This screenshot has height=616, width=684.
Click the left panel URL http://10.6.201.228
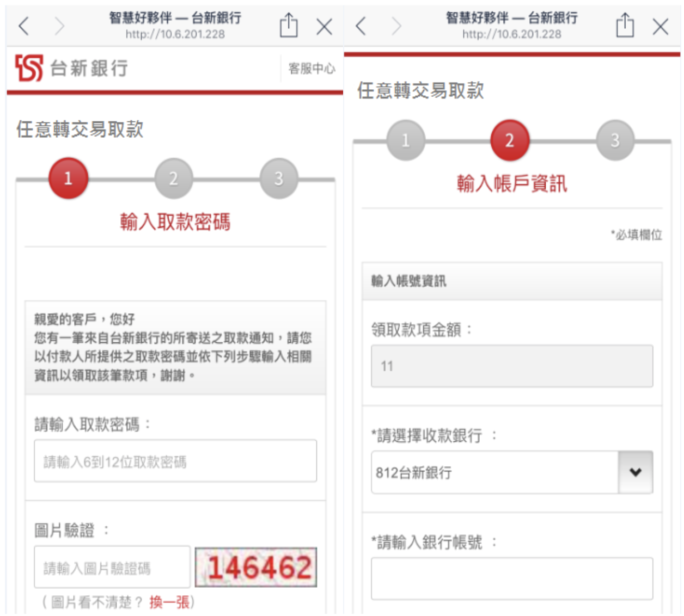pyautogui.click(x=175, y=34)
